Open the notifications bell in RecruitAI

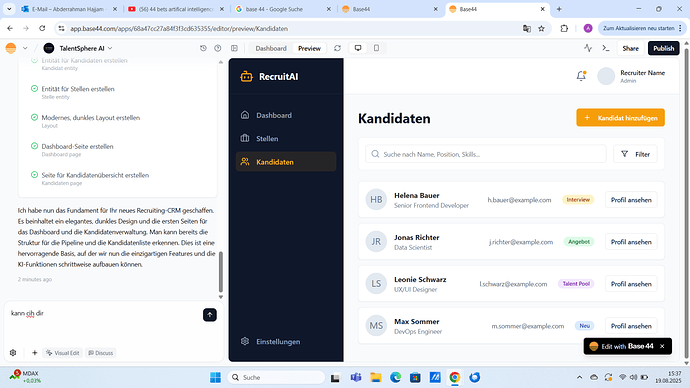click(x=581, y=76)
